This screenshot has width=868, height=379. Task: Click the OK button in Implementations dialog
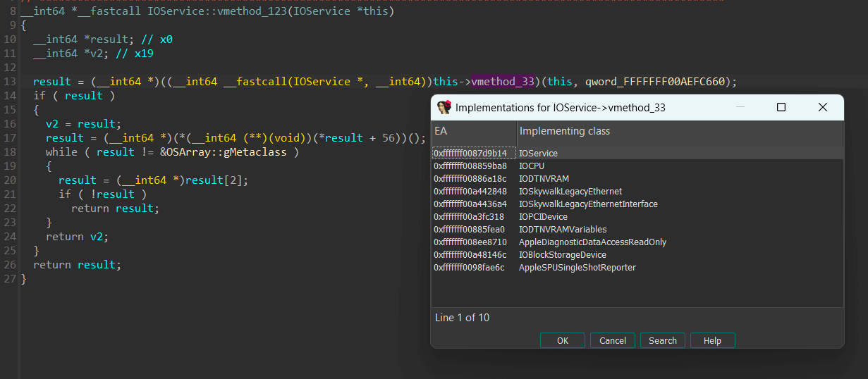point(562,340)
